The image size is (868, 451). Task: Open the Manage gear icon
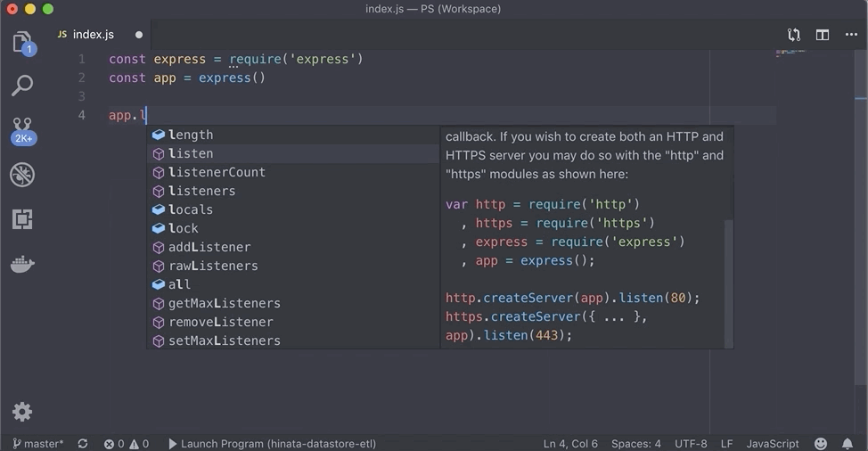(x=22, y=412)
